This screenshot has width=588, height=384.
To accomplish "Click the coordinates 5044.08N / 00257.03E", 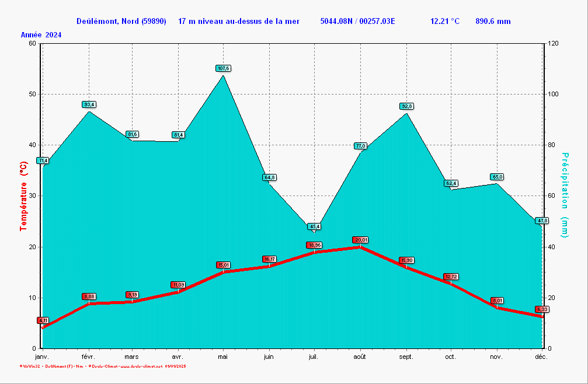I will pyautogui.click(x=357, y=22).
